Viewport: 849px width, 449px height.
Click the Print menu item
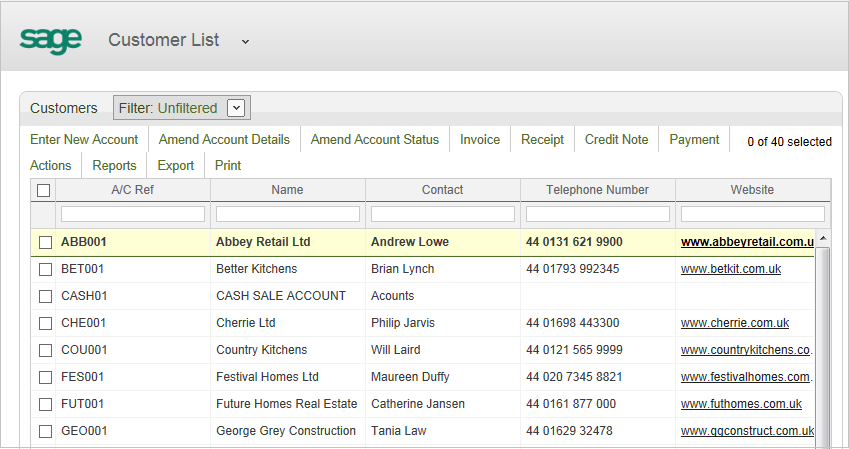(228, 166)
